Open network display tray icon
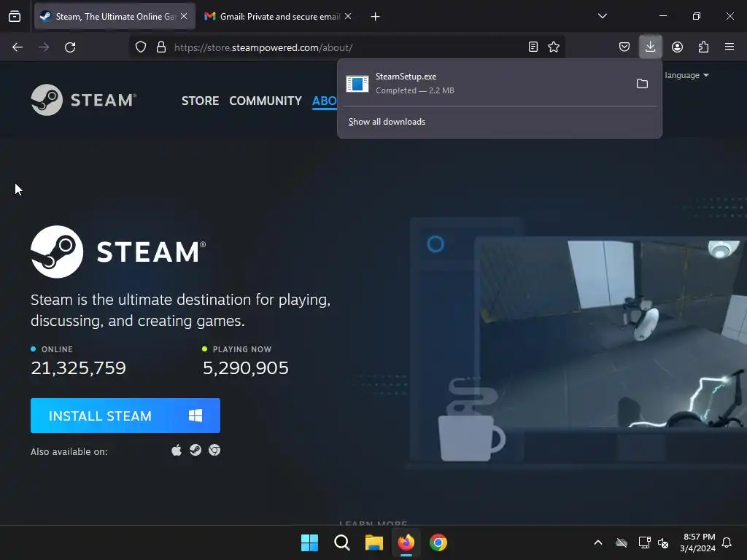The width and height of the screenshot is (747, 560). pos(644,542)
